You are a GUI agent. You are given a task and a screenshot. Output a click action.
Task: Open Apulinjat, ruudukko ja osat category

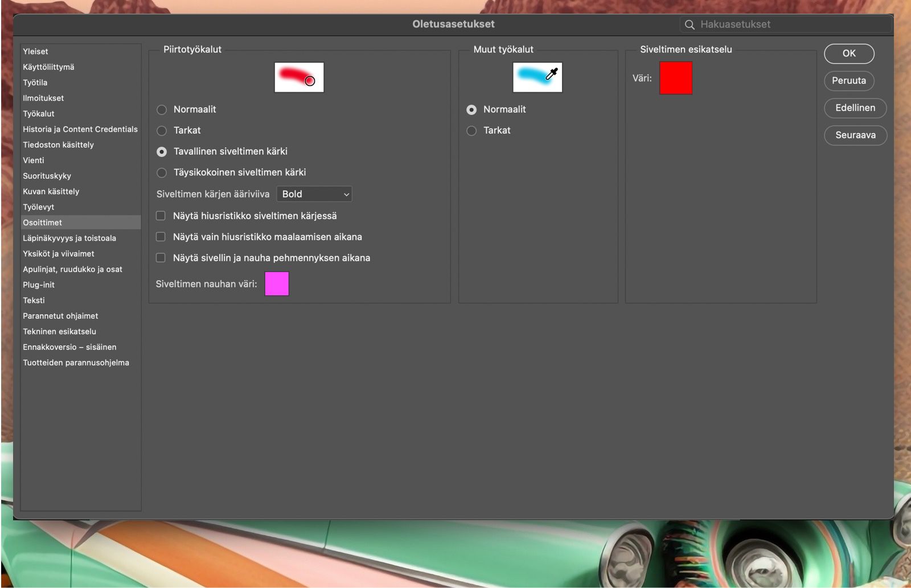81,269
